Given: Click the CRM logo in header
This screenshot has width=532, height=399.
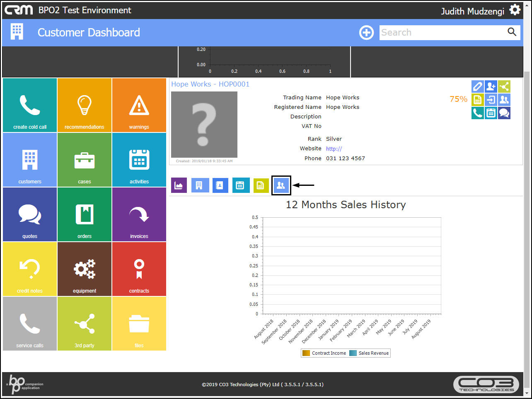Looking at the screenshot, I should pos(19,10).
